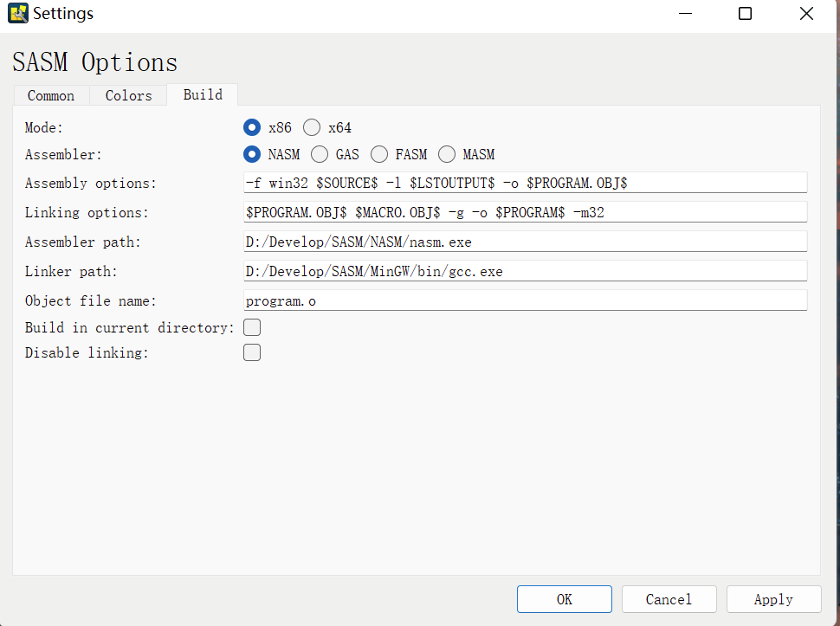
Task: Edit the Object file name field
Action: [525, 300]
